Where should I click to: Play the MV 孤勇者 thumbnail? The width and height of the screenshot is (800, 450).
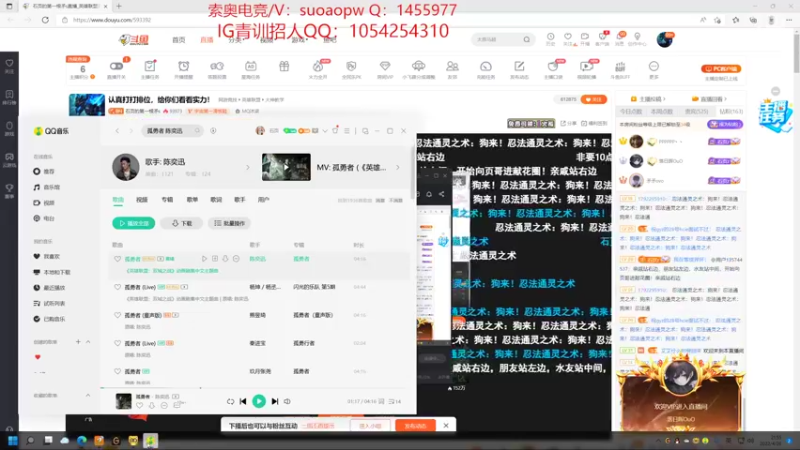point(286,167)
